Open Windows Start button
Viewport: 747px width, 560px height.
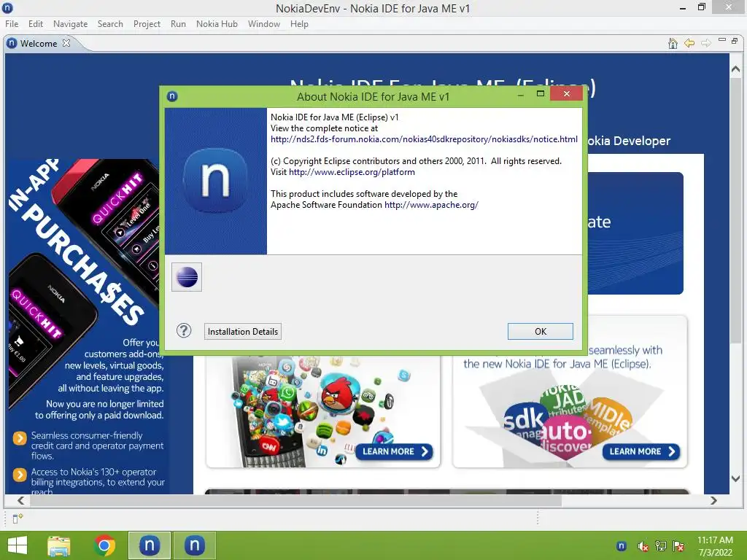[x=18, y=545]
